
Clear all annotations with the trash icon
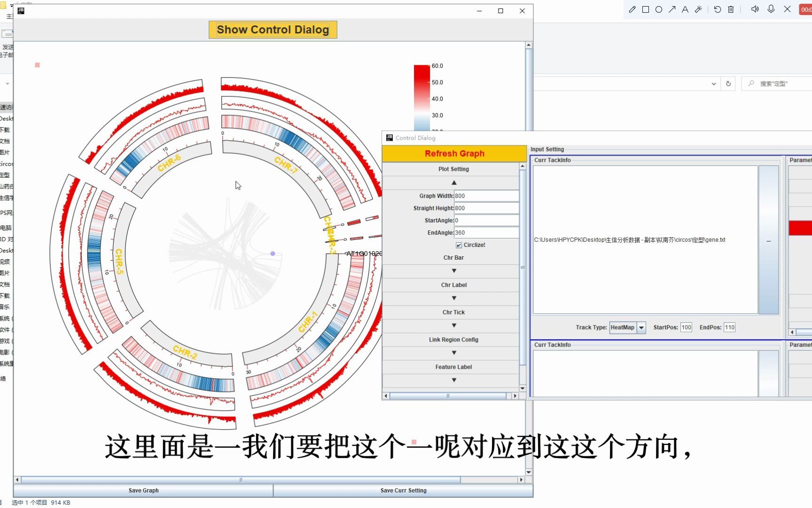[730, 9]
